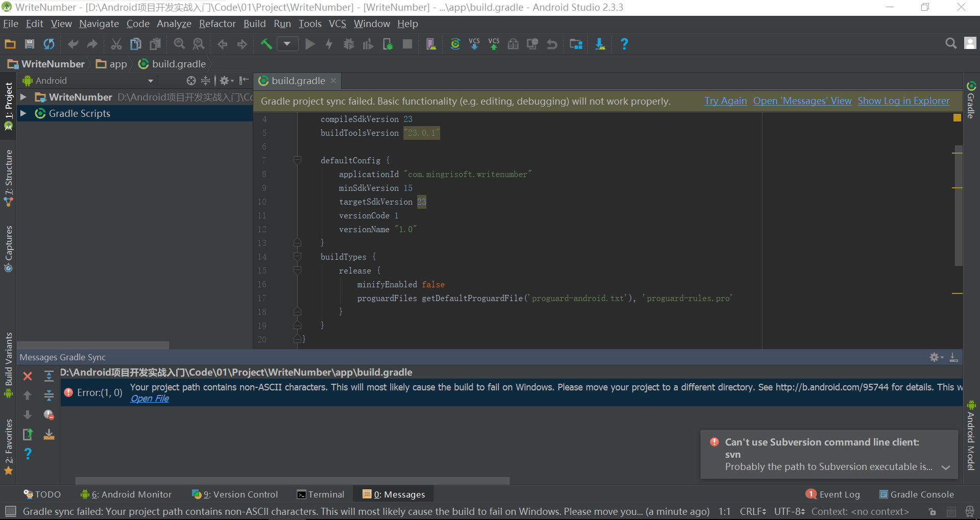Screen dimensions: 980x520
Task: Click the Open File link in error message
Action: coord(150,399)
